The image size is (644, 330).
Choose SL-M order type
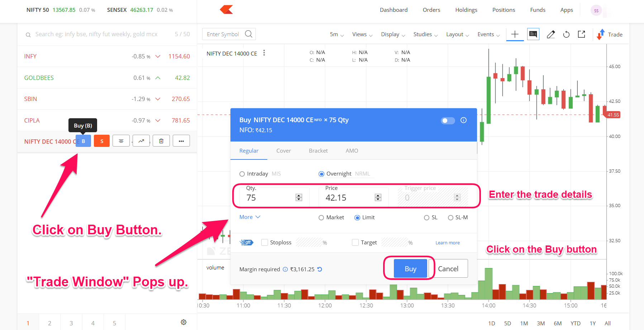(450, 217)
